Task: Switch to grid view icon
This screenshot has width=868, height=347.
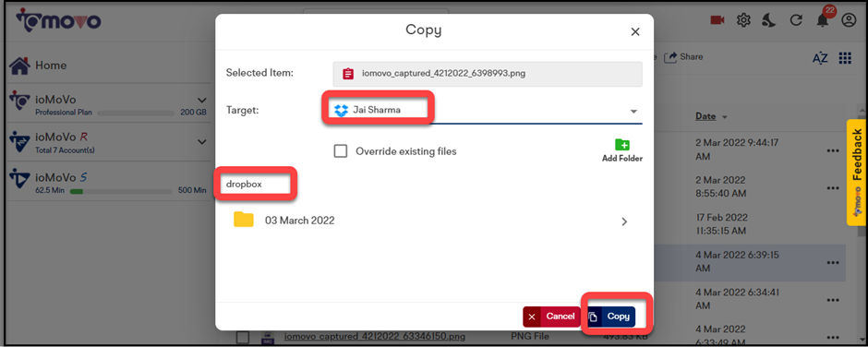Action: tap(845, 58)
